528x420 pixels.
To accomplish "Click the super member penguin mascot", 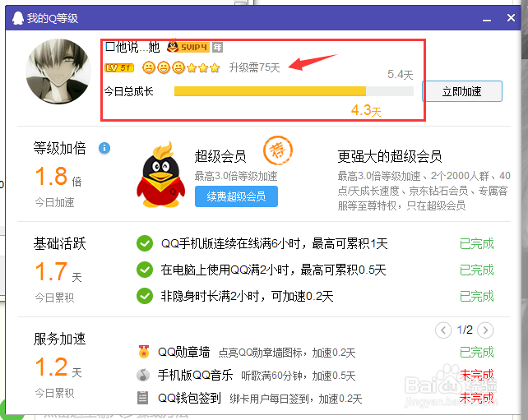I will click(160, 174).
